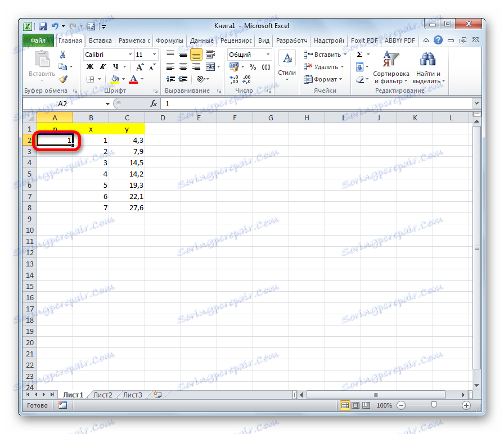The width and height of the screenshot is (504, 434).
Task: Click Формат in Ячейки group
Action: point(323,79)
